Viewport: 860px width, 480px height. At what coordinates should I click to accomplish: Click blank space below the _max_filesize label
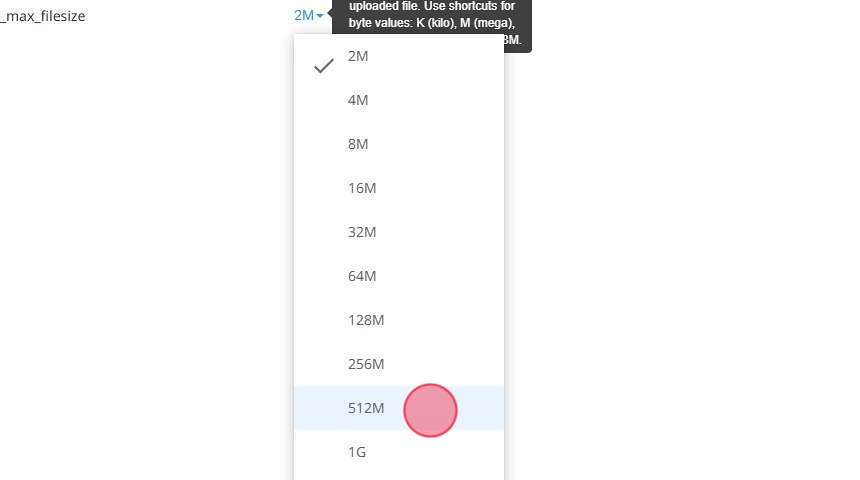(100, 200)
